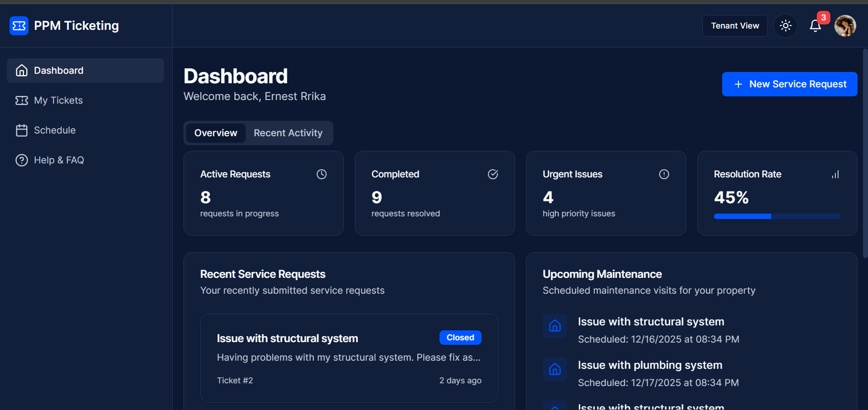Click the Dashboard home icon in sidebar
The width and height of the screenshot is (868, 410).
[22, 71]
